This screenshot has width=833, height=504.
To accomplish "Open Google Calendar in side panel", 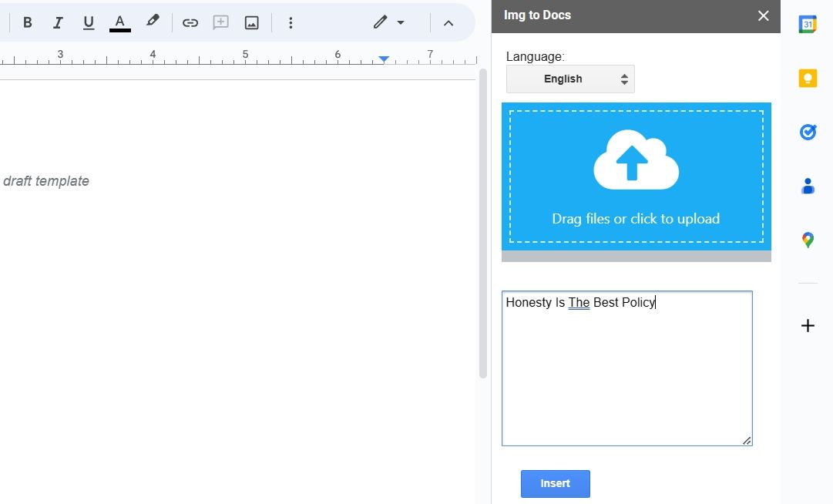I will 808,24.
